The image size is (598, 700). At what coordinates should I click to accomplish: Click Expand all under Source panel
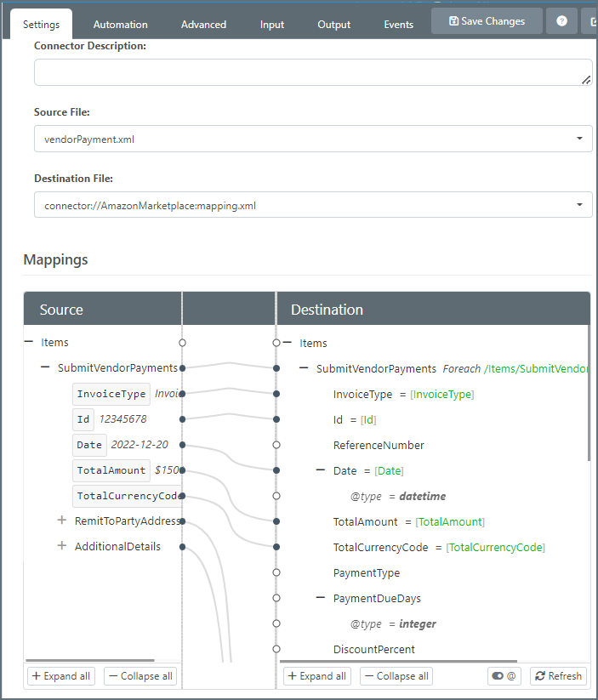coord(60,676)
